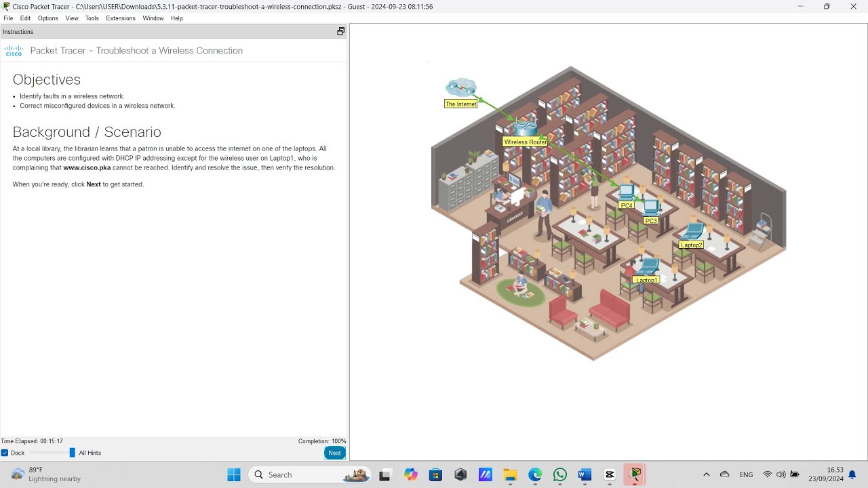The height and width of the screenshot is (488, 868).
Task: Open the Edit menu
Action: pyautogui.click(x=25, y=18)
